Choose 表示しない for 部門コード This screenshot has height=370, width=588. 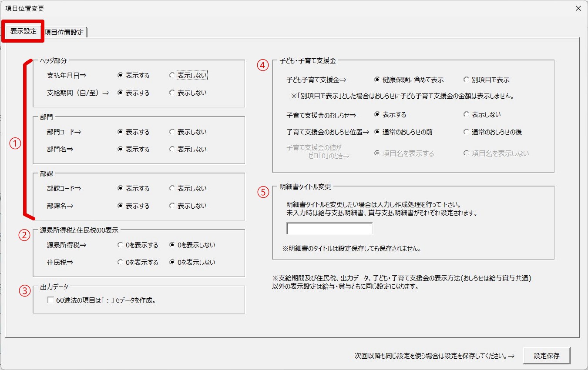coord(172,132)
